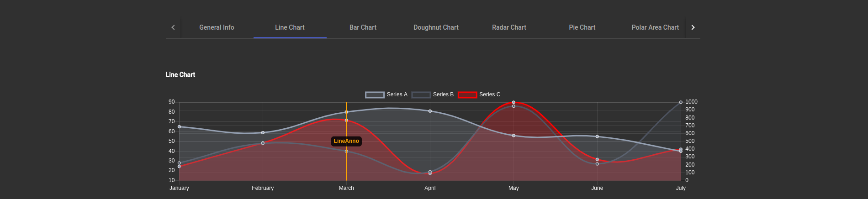Switch to the Bar Chart tab
Viewport: 868px width, 199px height.
(x=363, y=27)
